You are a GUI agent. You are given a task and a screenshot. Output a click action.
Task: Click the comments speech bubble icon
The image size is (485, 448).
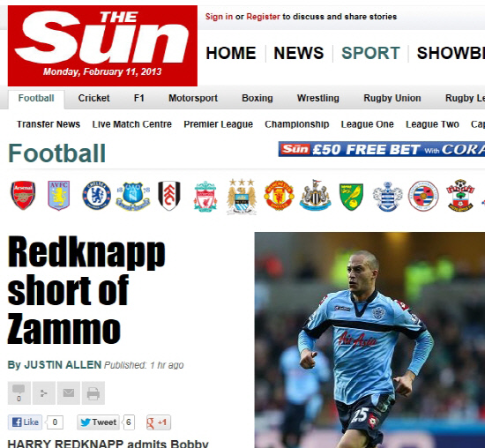coord(19,393)
